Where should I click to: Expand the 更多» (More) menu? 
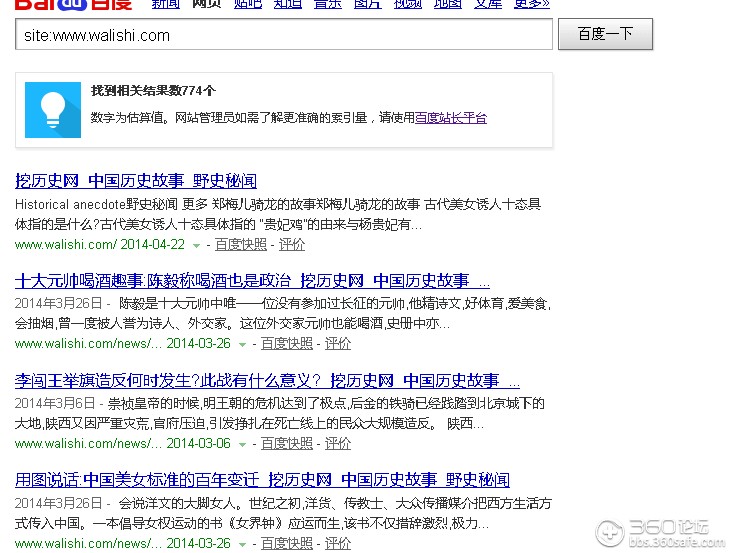pos(531,4)
